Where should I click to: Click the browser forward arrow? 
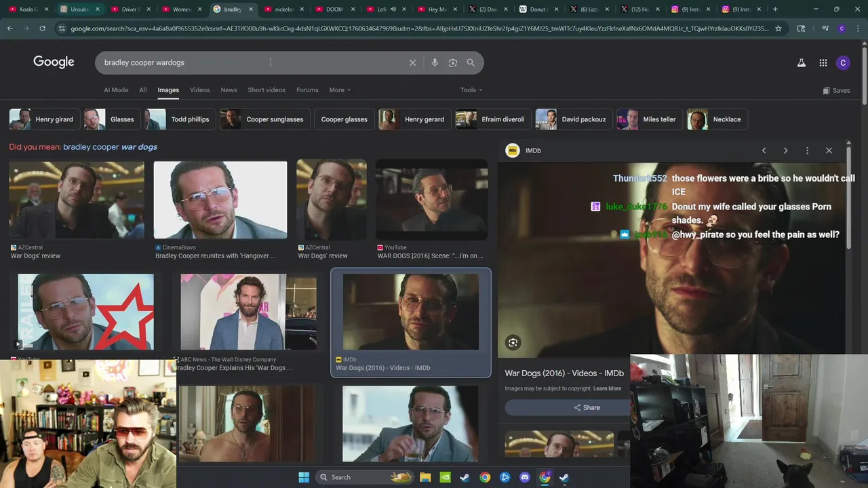[x=26, y=28]
